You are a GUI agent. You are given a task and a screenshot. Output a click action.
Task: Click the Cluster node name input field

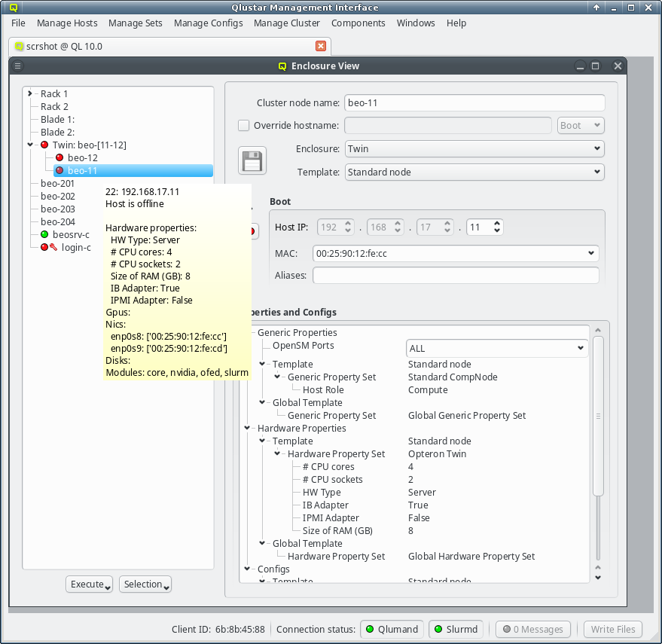pos(474,103)
